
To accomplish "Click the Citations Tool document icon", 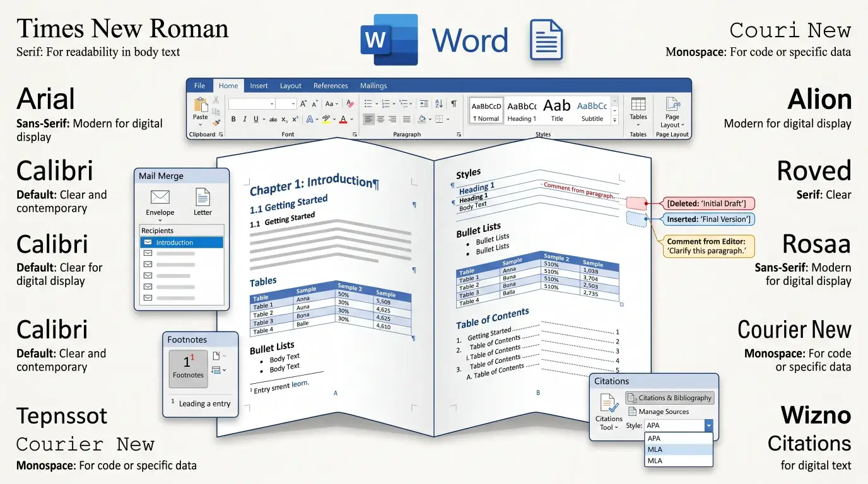I will pyautogui.click(x=609, y=403).
